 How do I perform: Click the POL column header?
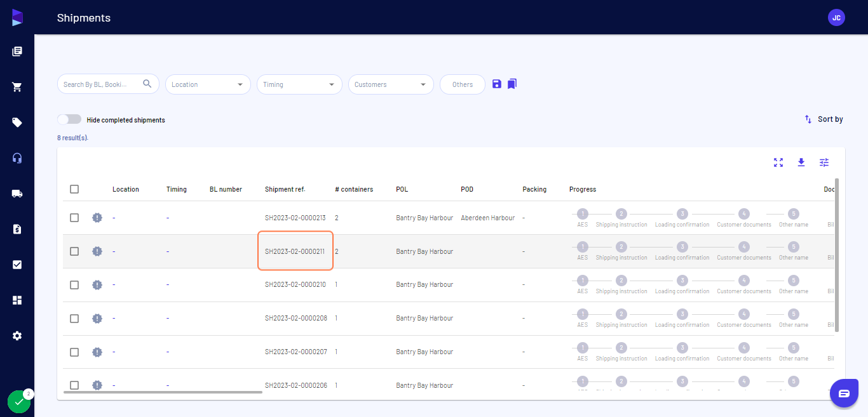[x=402, y=189]
